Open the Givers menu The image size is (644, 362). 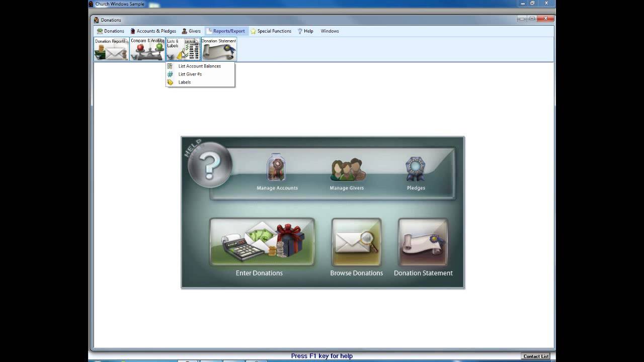pyautogui.click(x=191, y=31)
